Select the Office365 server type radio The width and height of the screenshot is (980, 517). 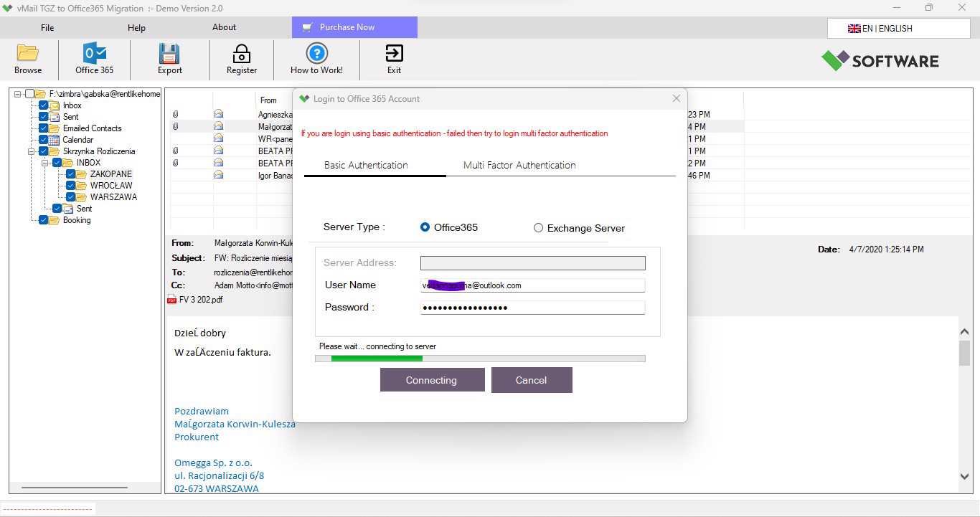pyautogui.click(x=425, y=227)
